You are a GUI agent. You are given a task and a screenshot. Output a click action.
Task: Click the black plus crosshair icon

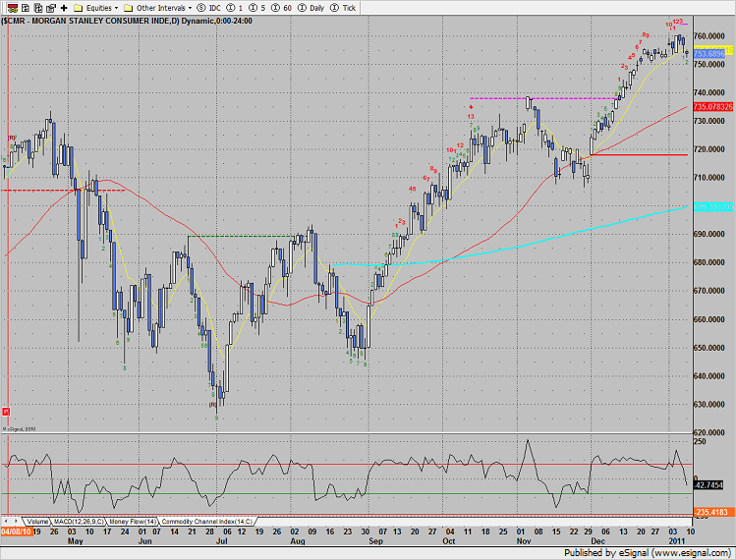[64, 8]
